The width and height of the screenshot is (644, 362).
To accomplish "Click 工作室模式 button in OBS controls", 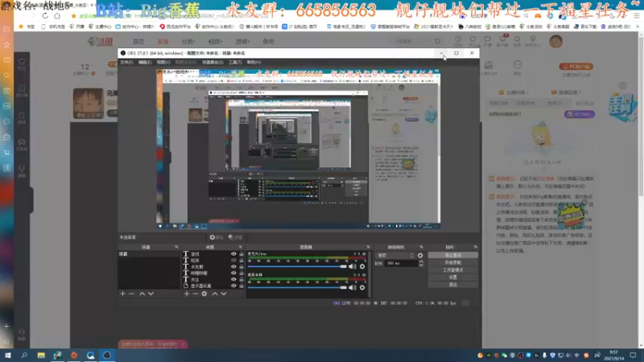I will (452, 270).
